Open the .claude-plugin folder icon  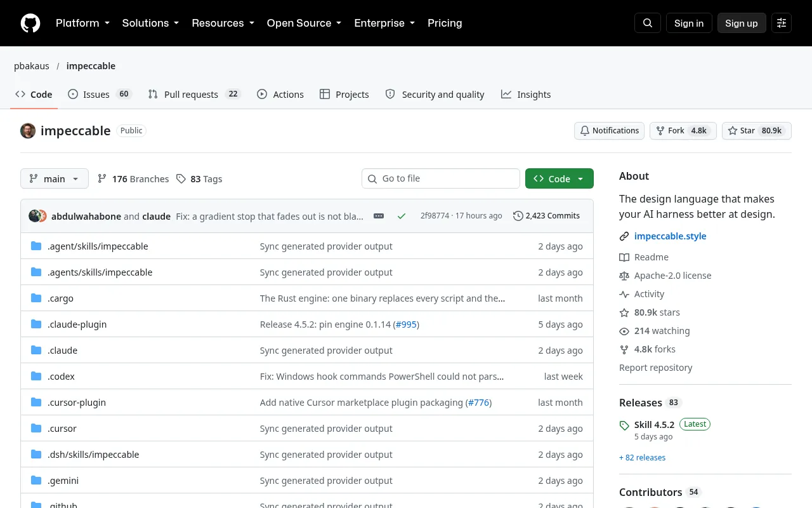pos(36,324)
